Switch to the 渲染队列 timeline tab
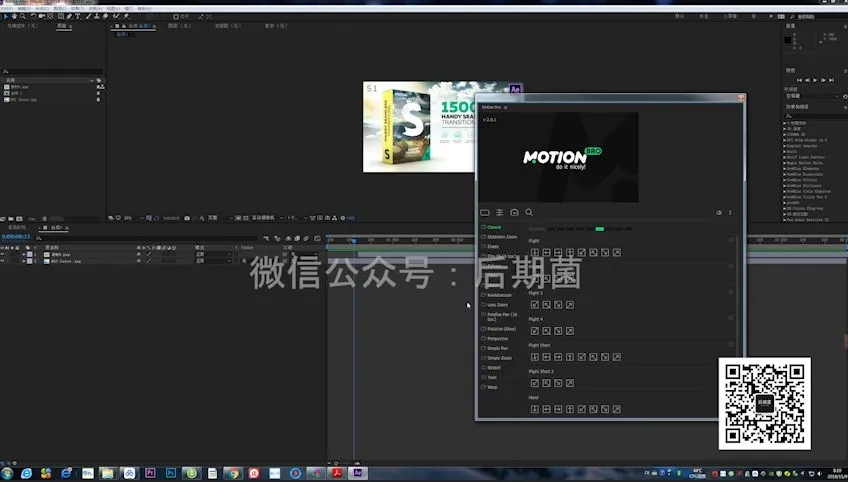 [16, 228]
